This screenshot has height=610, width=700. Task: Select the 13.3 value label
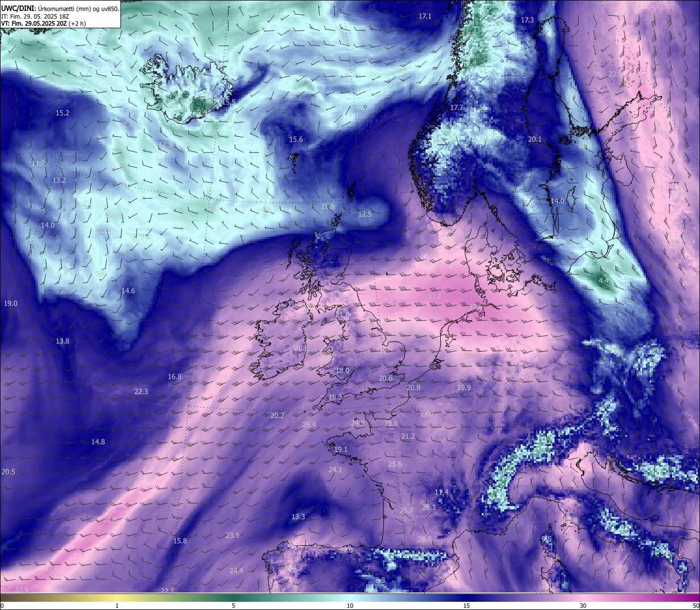click(x=298, y=517)
